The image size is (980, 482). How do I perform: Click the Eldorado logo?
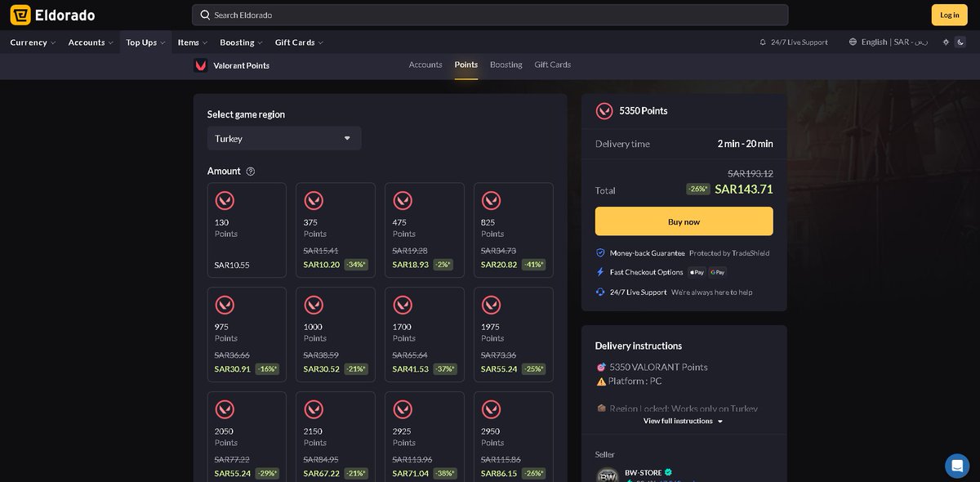coord(52,15)
